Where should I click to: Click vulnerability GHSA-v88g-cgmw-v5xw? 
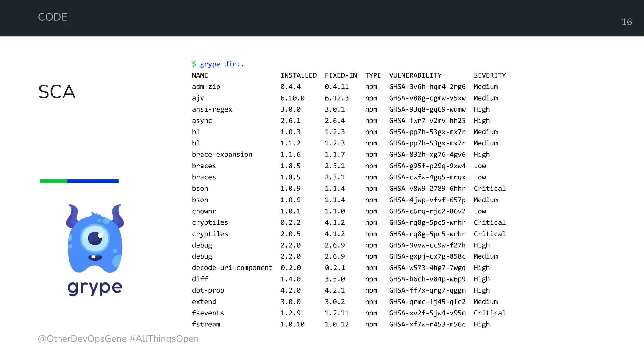pyautogui.click(x=427, y=98)
